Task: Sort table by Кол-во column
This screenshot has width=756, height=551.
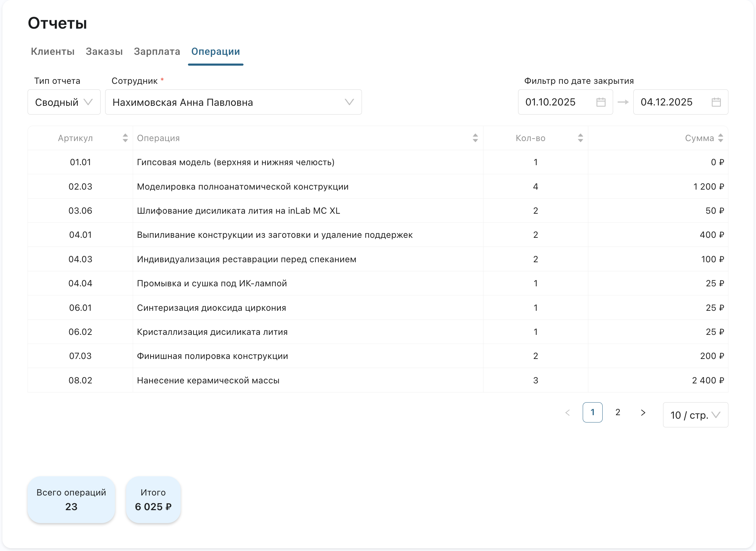Action: 580,138
